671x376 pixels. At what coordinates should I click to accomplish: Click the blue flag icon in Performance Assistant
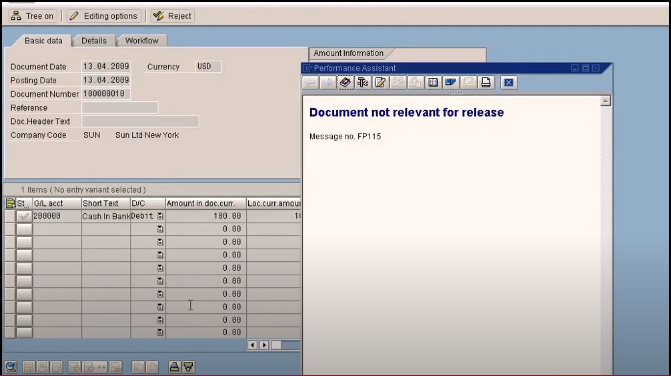click(x=451, y=82)
